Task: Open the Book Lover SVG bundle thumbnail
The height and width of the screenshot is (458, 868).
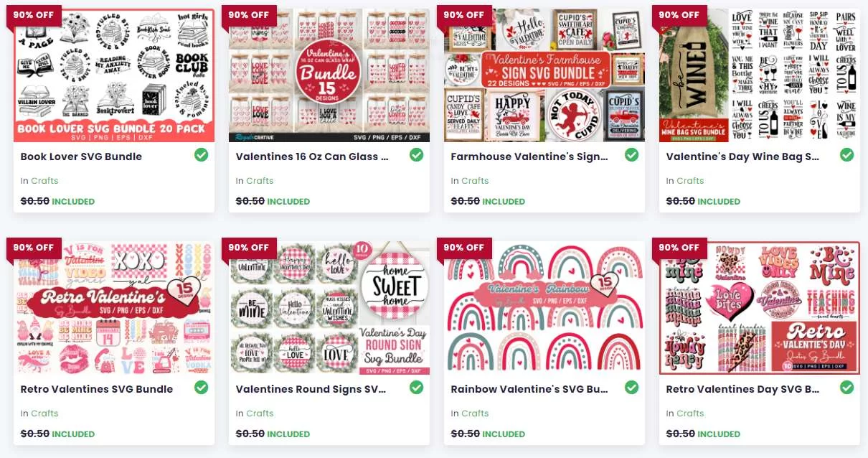Action: click(114, 75)
